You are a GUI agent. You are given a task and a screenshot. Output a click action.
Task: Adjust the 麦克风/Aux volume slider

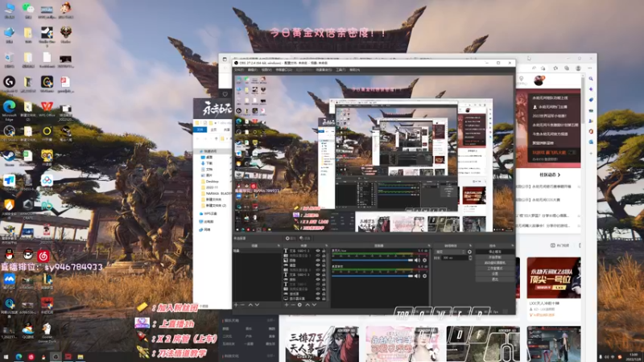[373, 260]
